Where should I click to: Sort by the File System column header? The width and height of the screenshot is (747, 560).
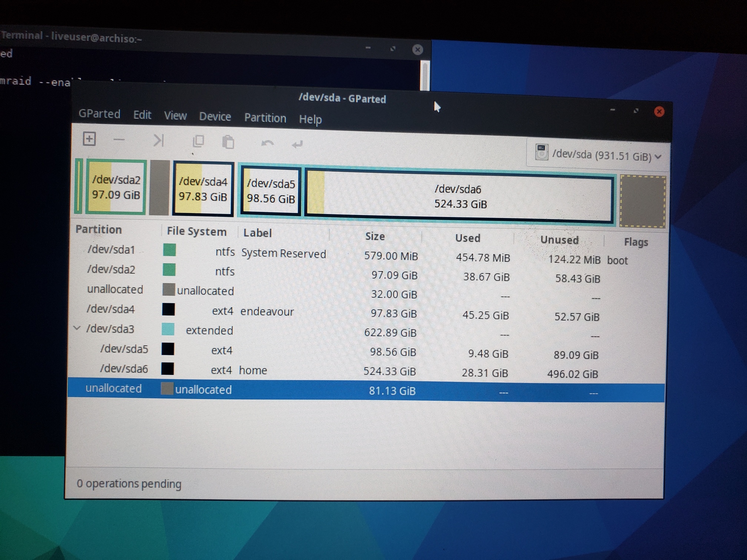(x=196, y=231)
